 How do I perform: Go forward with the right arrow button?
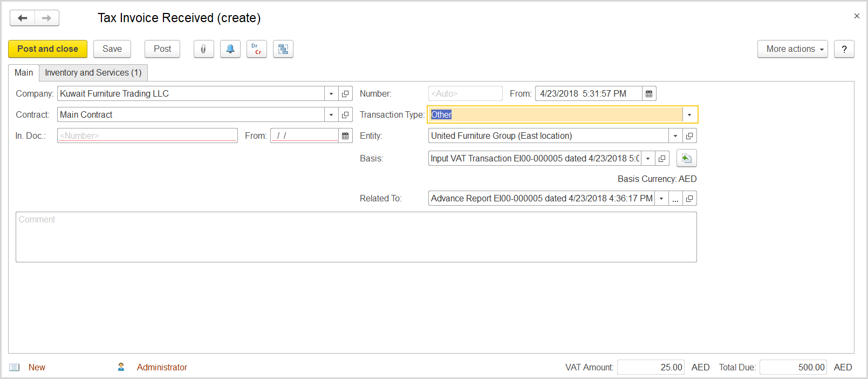click(47, 18)
